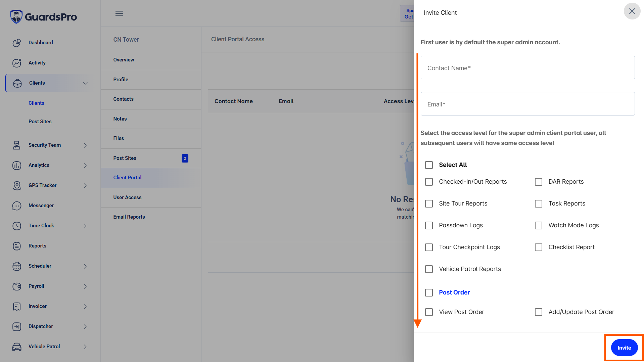Expand the Analytics submenu chevron
The width and height of the screenshot is (644, 362).
tap(85, 165)
